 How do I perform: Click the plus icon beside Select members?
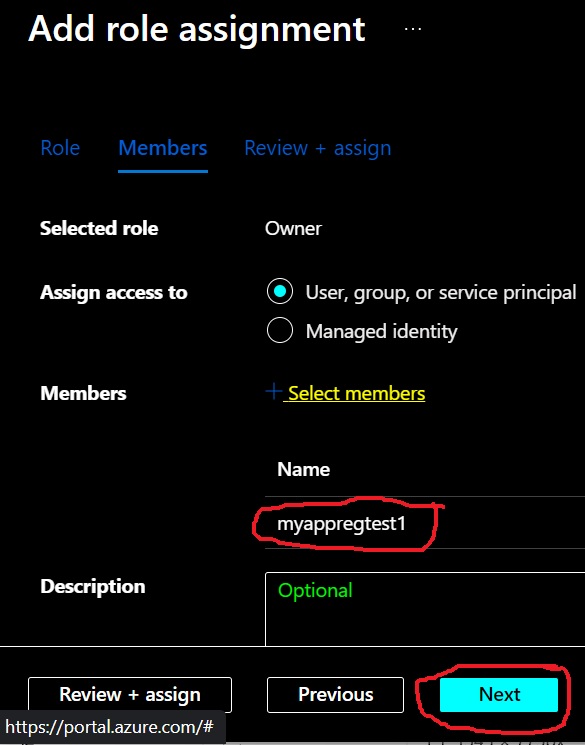(x=274, y=392)
